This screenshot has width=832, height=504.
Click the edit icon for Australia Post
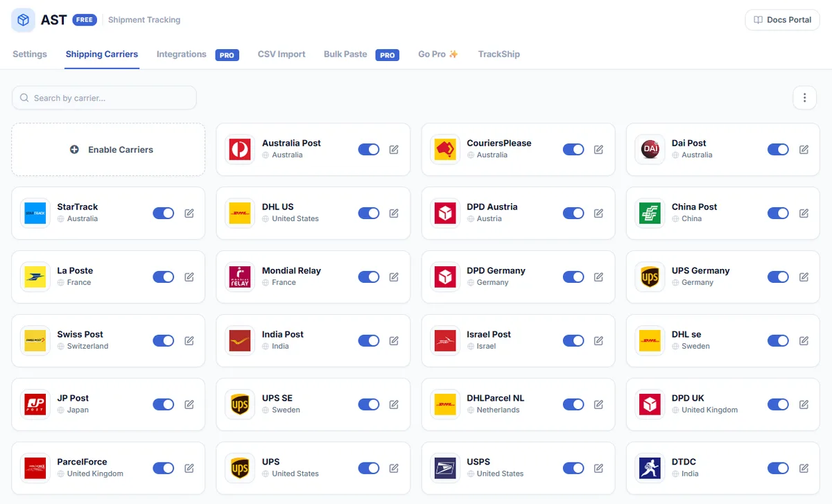[394, 149]
